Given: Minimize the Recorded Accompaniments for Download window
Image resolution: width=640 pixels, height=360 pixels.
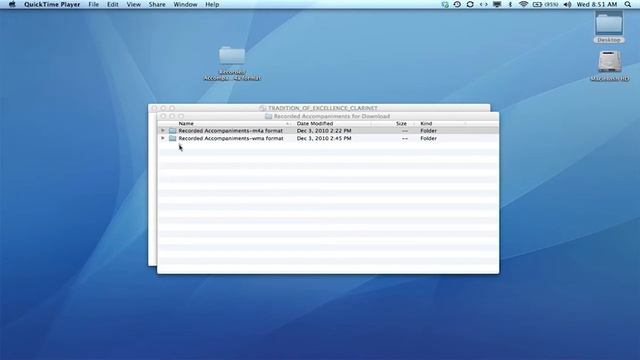Looking at the screenshot, I should [172, 116].
